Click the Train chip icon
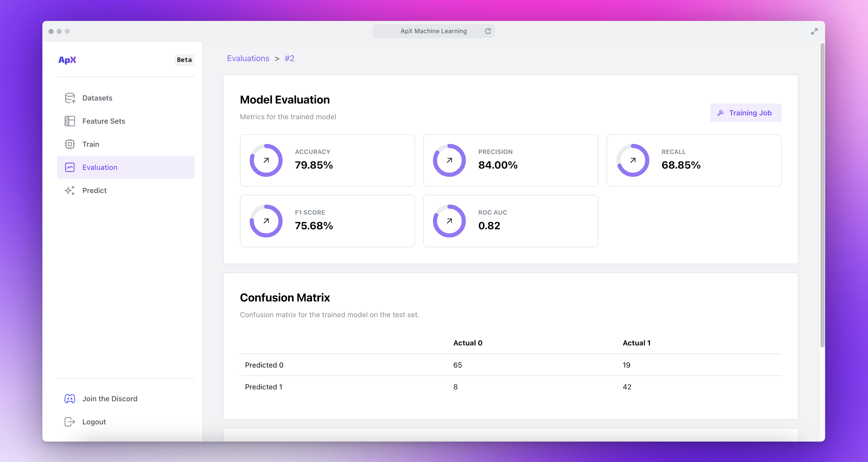Image resolution: width=868 pixels, height=462 pixels. (x=70, y=144)
